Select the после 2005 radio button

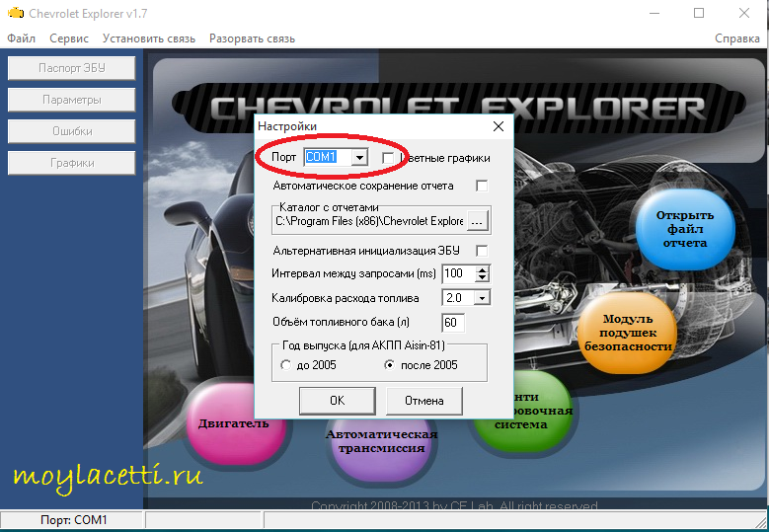coord(389,365)
